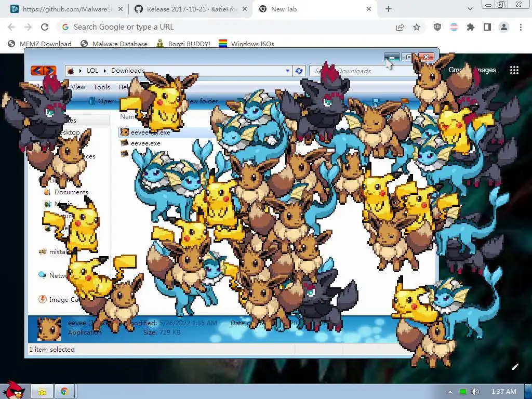Open Image Catalog in the Explorer sidebar
Image resolution: width=532 pixels, height=399 pixels.
coord(60,300)
